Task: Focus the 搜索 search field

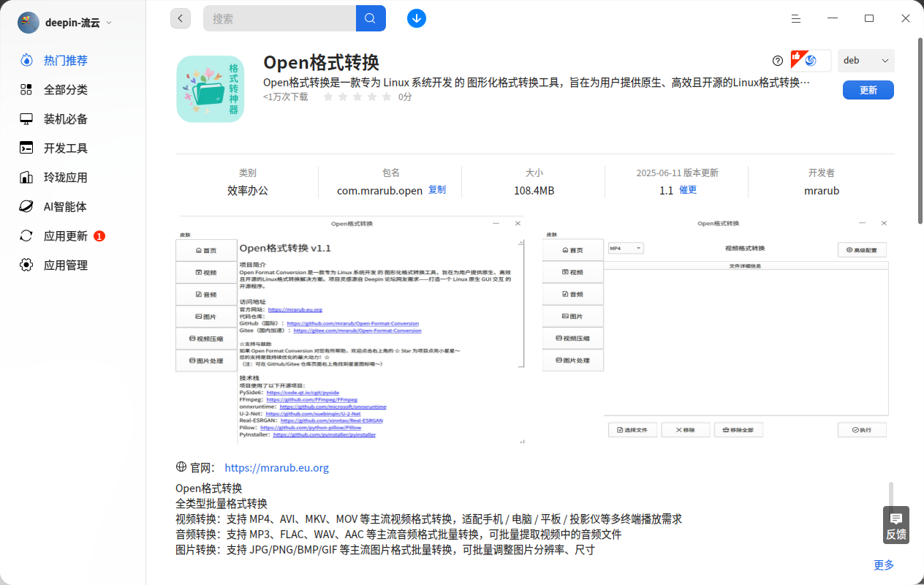Action: (x=280, y=18)
